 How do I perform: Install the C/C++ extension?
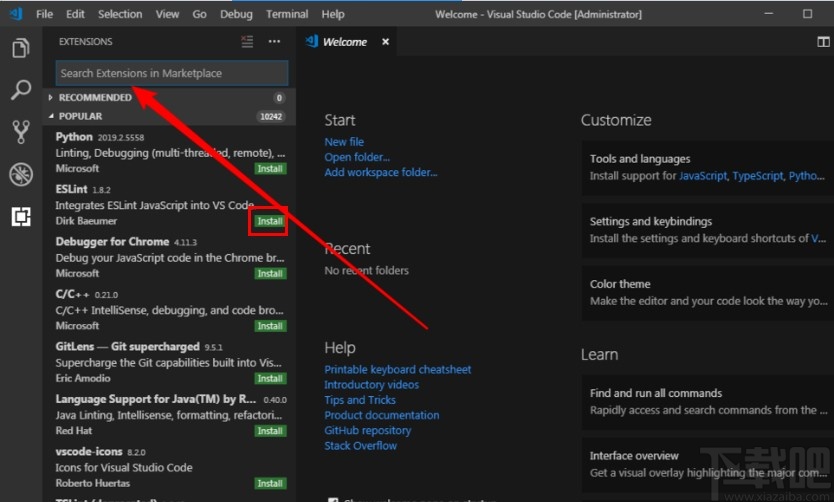pos(270,326)
